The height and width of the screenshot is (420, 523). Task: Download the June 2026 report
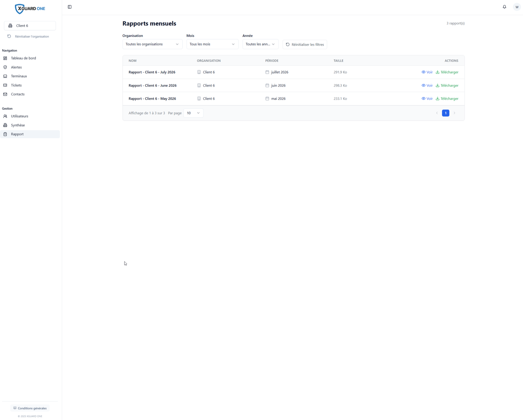447,86
